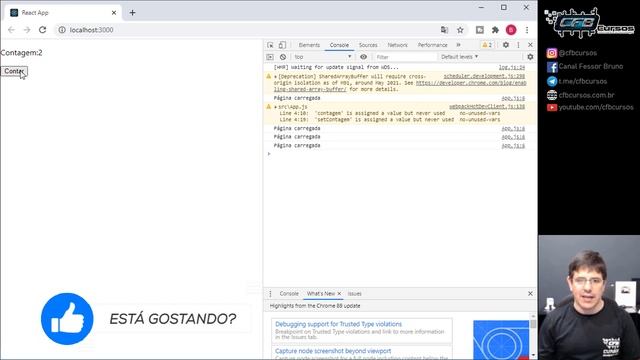The width and height of the screenshot is (640, 360).
Task: Show the console sidebar
Action: (270, 57)
